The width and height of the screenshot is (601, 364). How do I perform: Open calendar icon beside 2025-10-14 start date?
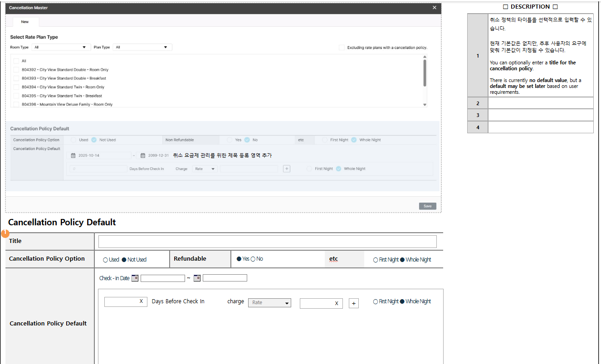click(x=73, y=155)
